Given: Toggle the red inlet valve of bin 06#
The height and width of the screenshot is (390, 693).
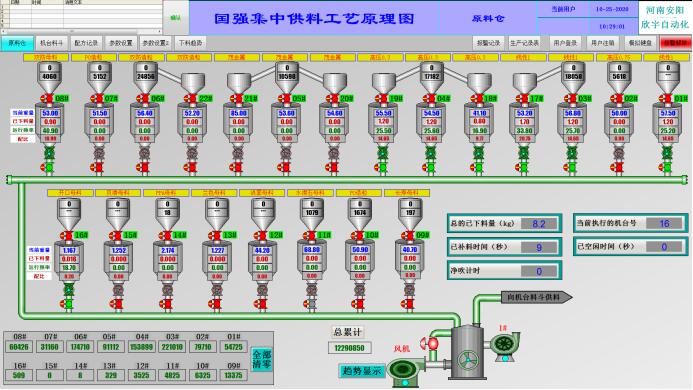Looking at the screenshot, I should tap(142, 98).
